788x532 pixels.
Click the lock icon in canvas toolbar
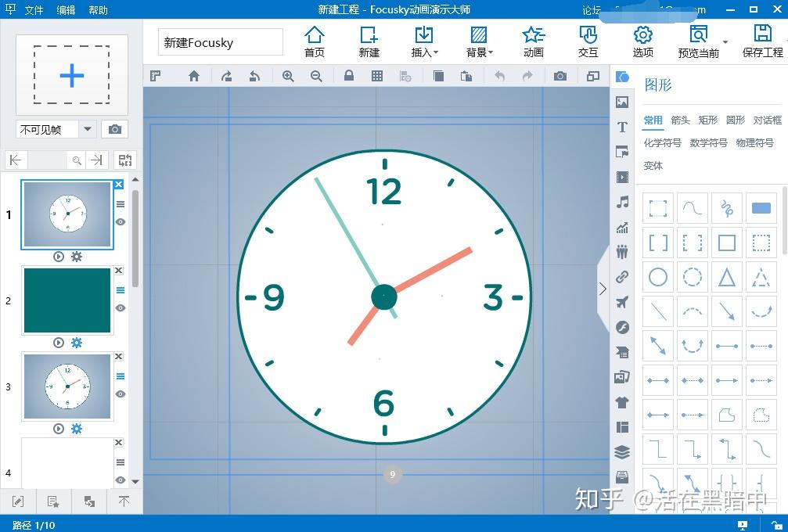[x=349, y=76]
